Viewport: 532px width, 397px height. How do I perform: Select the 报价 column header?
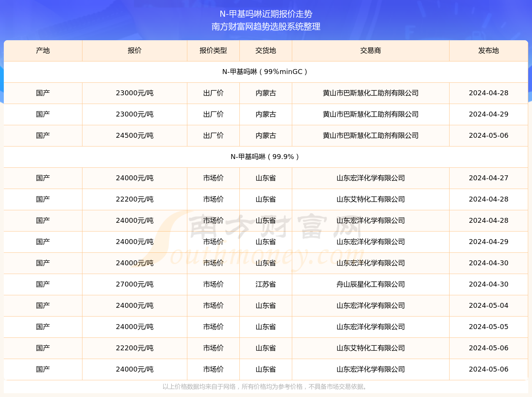pyautogui.click(x=135, y=50)
